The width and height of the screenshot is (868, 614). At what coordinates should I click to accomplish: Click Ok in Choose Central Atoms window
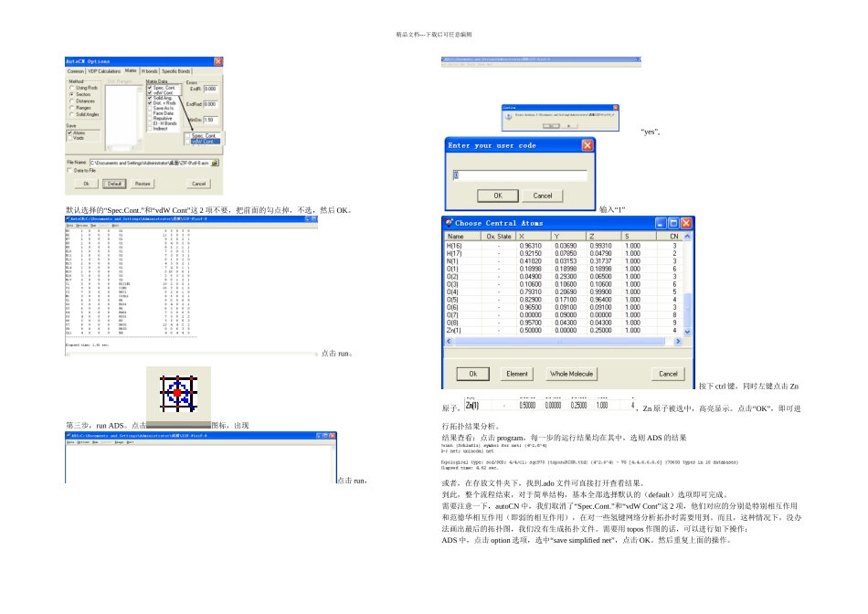(472, 374)
